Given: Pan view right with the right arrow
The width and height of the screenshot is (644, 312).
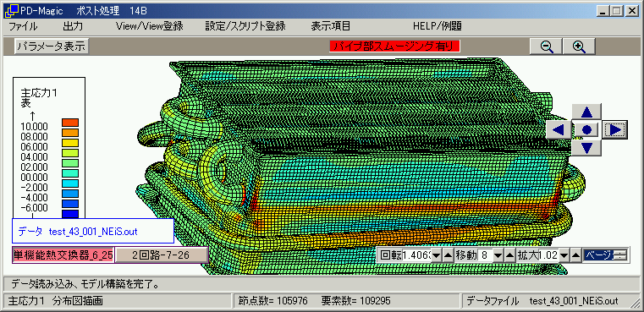Looking at the screenshot, I should coord(614,129).
